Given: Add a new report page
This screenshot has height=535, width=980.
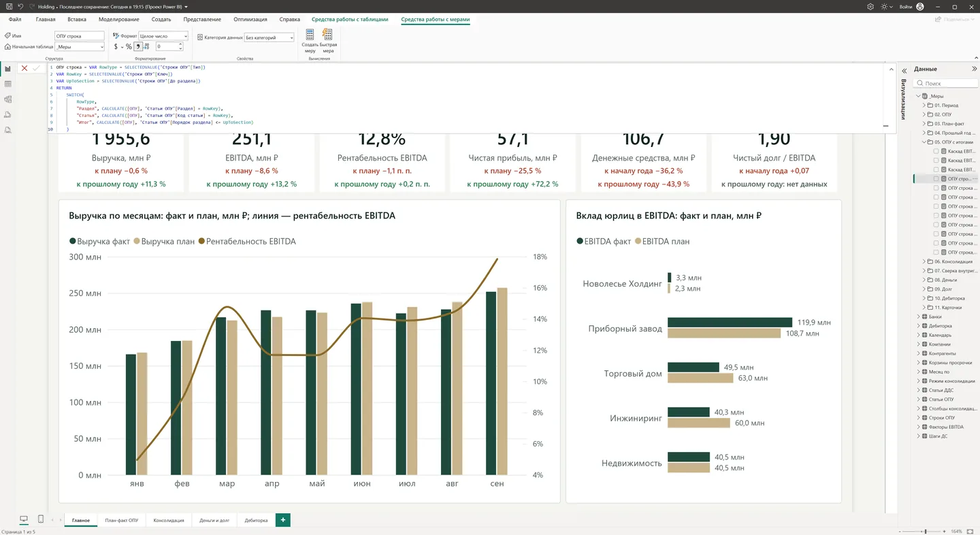Looking at the screenshot, I should coord(282,520).
